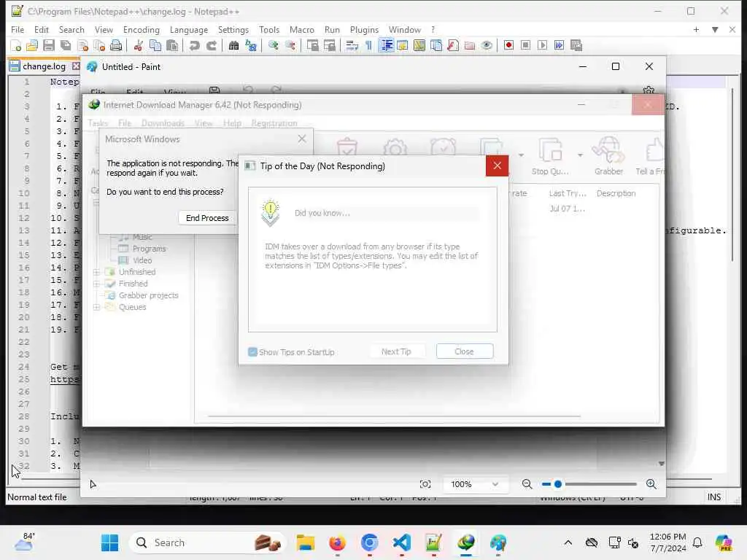
Task: Open the Encoding menu in Notepad++
Action: [x=141, y=29]
